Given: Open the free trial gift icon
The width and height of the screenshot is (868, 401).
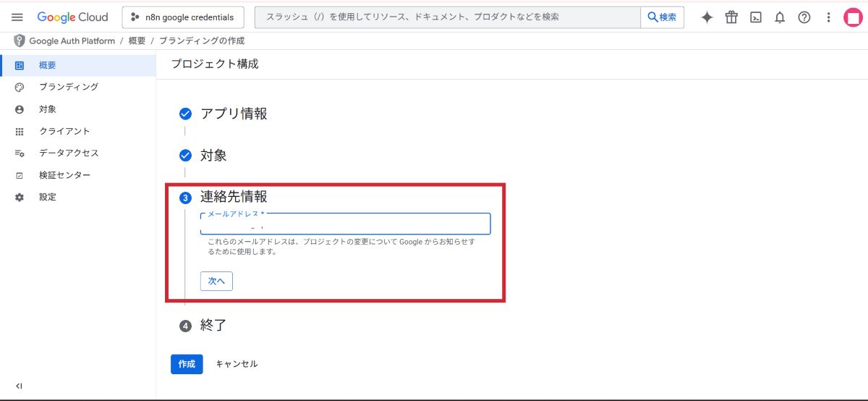Looking at the screenshot, I should [x=731, y=17].
